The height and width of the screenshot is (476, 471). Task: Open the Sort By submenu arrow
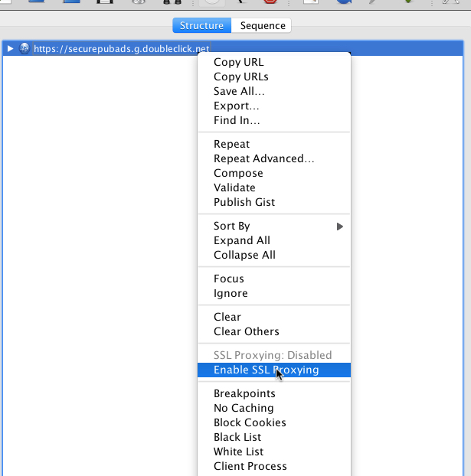tap(340, 227)
